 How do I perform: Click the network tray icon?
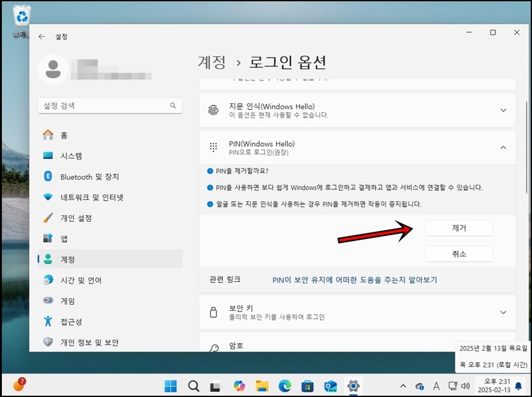coord(453,386)
